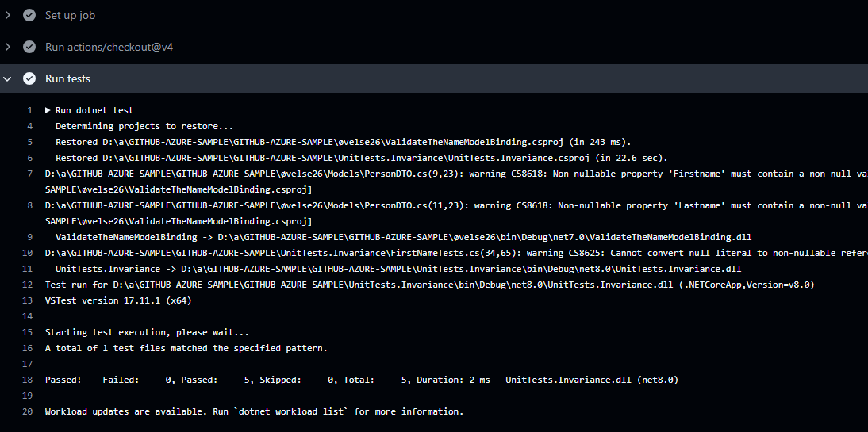Image resolution: width=868 pixels, height=432 pixels.
Task: Click the Passed! test summary log line
Action: 362,380
